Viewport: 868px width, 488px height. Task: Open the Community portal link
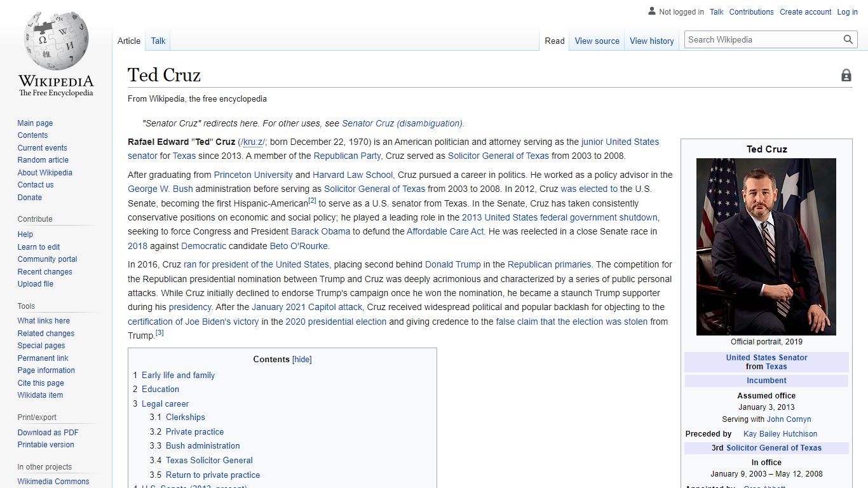[x=47, y=259]
